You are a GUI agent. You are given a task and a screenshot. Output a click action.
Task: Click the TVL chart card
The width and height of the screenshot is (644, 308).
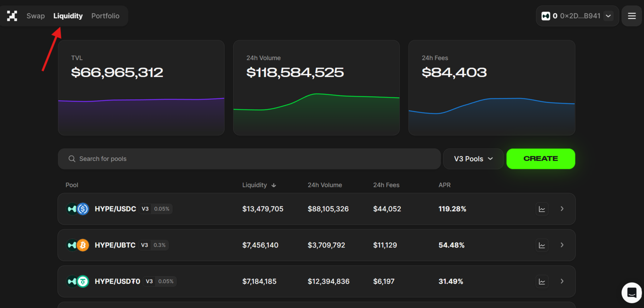point(141,87)
